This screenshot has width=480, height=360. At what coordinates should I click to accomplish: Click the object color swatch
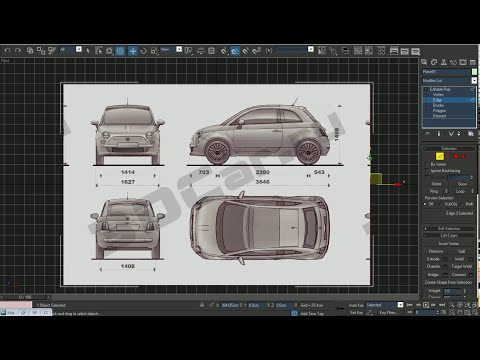click(x=474, y=72)
